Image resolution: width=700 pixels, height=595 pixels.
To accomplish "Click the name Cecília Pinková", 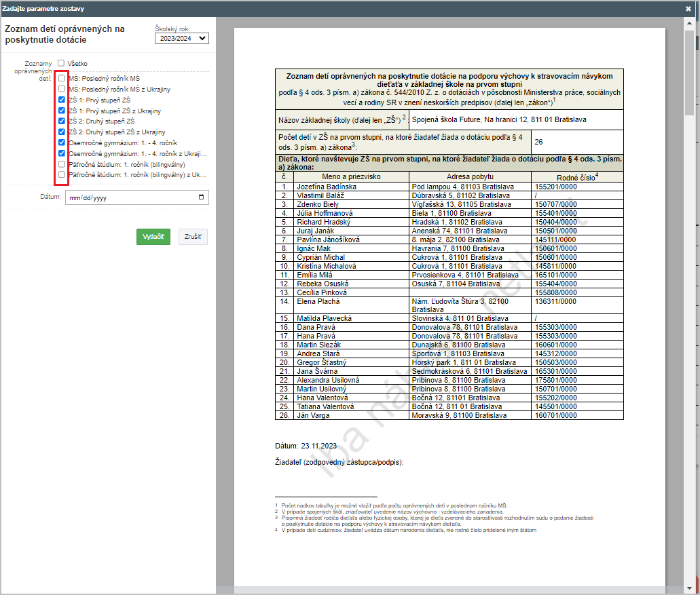I will click(322, 292).
